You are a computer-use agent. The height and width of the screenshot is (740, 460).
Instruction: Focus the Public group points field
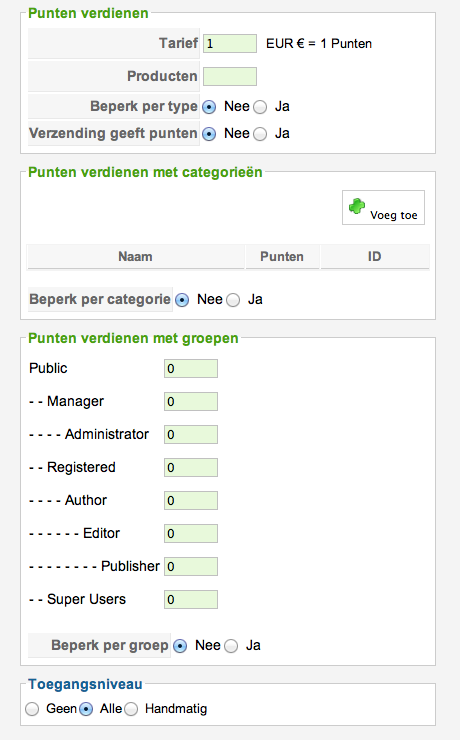click(191, 369)
